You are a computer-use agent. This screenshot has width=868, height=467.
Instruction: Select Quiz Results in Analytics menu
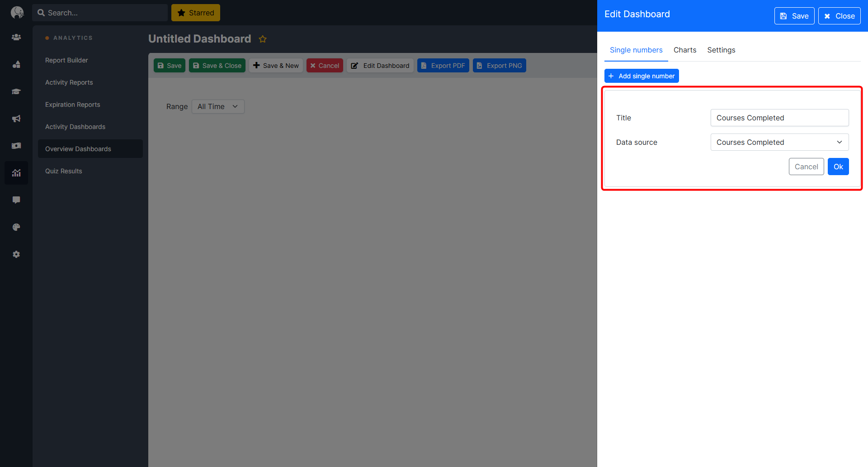[x=64, y=171]
